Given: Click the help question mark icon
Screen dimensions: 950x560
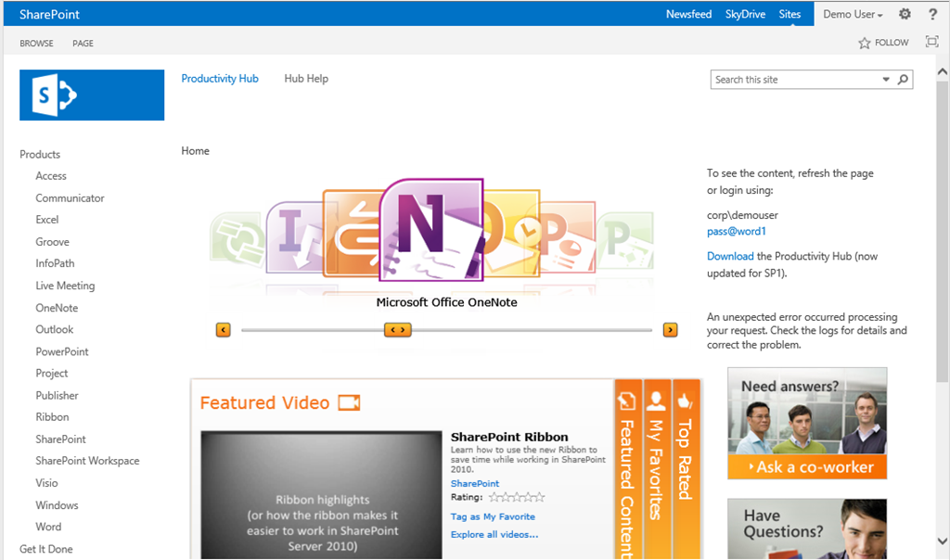Looking at the screenshot, I should [x=932, y=14].
